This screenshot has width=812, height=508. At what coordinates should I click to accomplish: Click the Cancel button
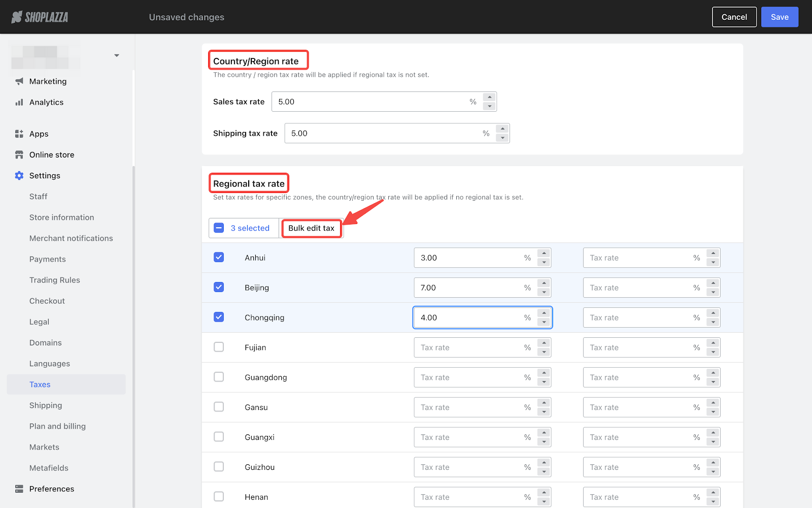tap(734, 17)
